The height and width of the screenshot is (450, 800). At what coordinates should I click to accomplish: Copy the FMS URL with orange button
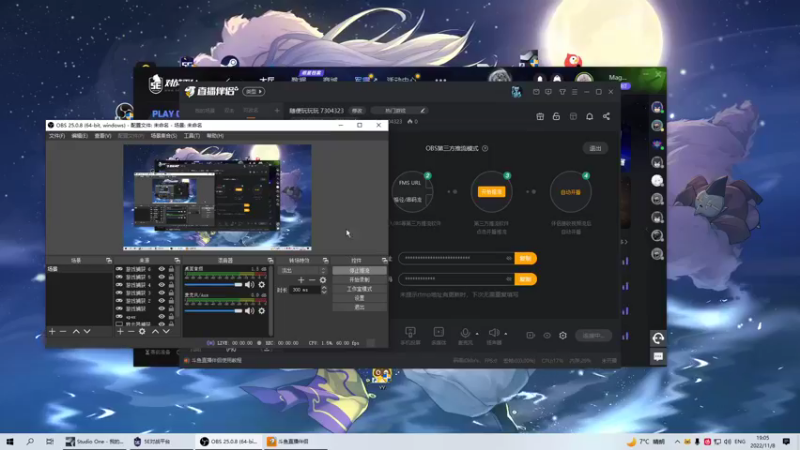pyautogui.click(x=526, y=259)
